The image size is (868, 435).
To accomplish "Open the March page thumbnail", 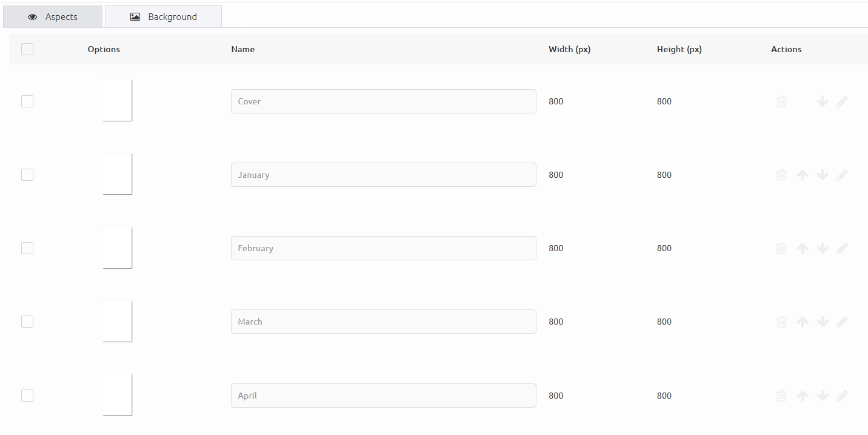I will click(117, 321).
